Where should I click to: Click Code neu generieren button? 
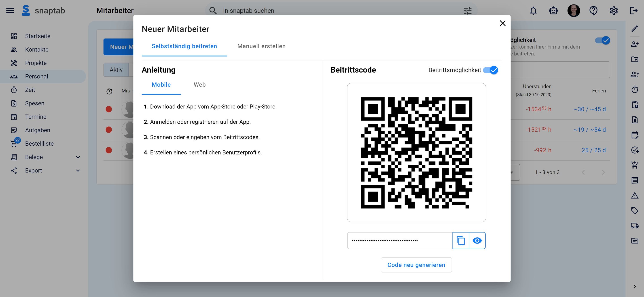(416, 265)
